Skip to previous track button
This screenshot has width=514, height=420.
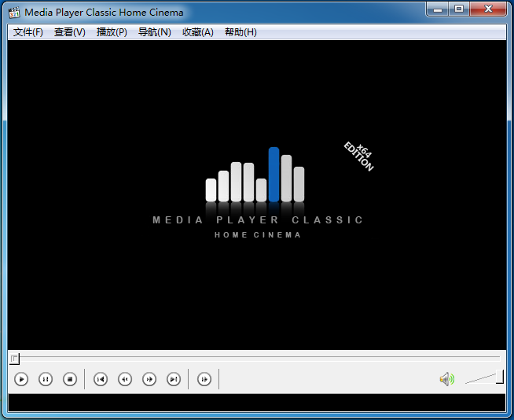pos(101,379)
